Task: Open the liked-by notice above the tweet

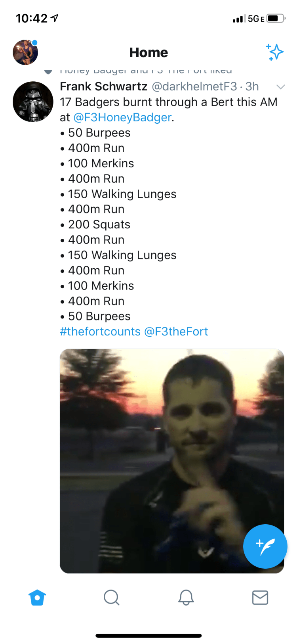Action: 145,70
